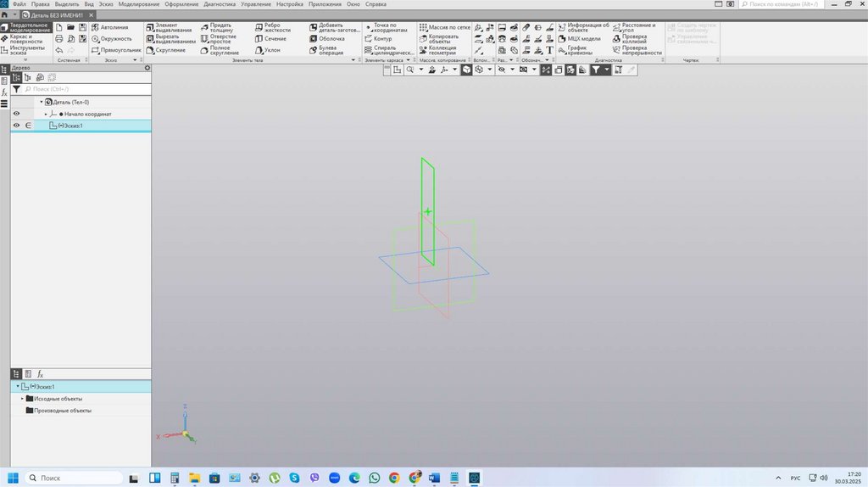Open the Файл menu
This screenshot has width=868, height=487.
click(x=19, y=4)
